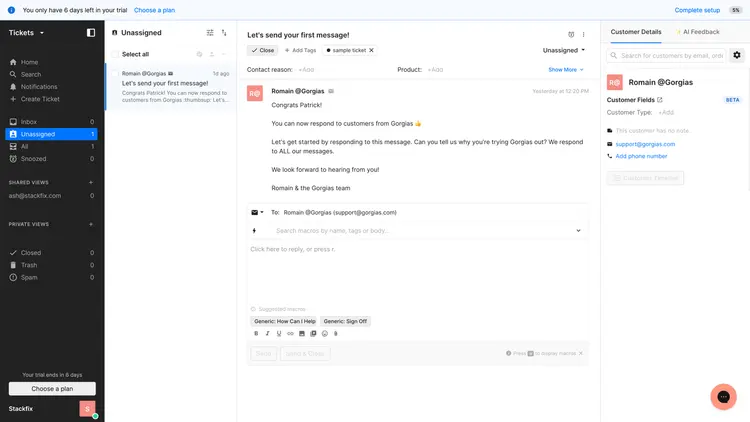Click the Choose a plan sidebar button
Viewport: 750px width, 422px height.
tap(52, 389)
